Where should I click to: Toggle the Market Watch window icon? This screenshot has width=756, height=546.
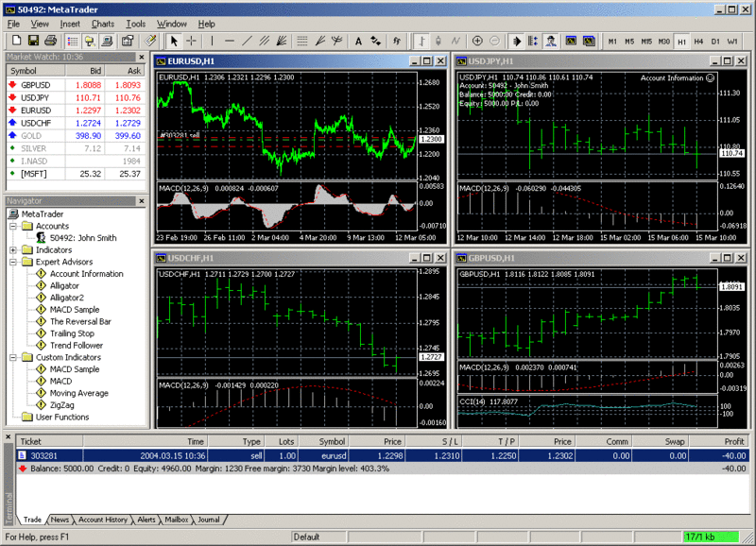click(73, 41)
